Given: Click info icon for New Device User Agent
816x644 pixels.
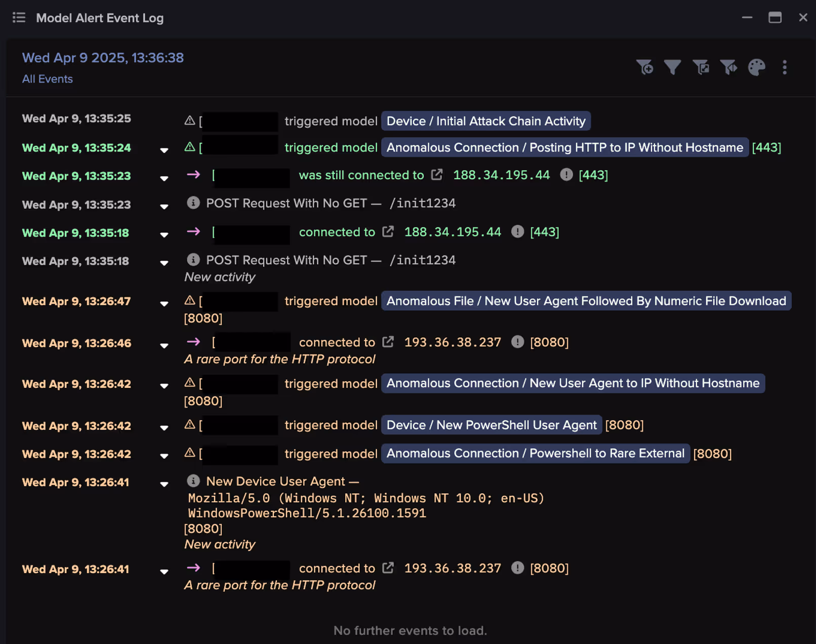Looking at the screenshot, I should pos(193,480).
